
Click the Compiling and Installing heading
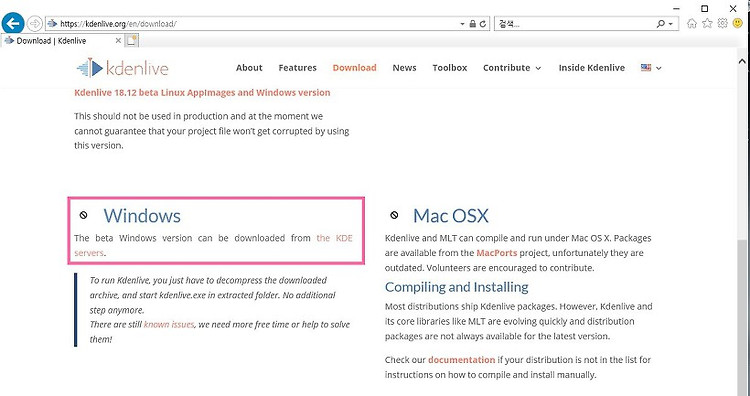pos(456,287)
